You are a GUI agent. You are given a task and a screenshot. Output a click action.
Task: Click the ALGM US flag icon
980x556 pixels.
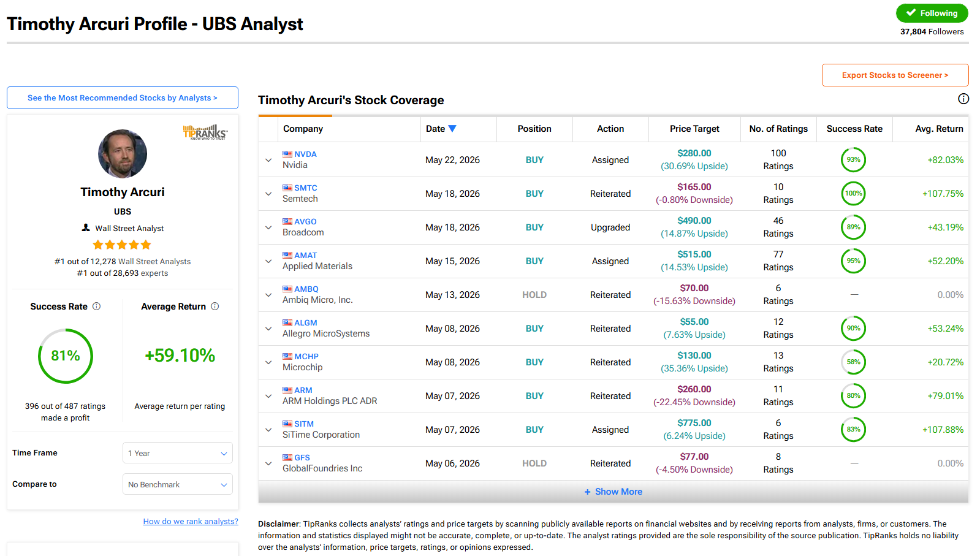coord(287,322)
